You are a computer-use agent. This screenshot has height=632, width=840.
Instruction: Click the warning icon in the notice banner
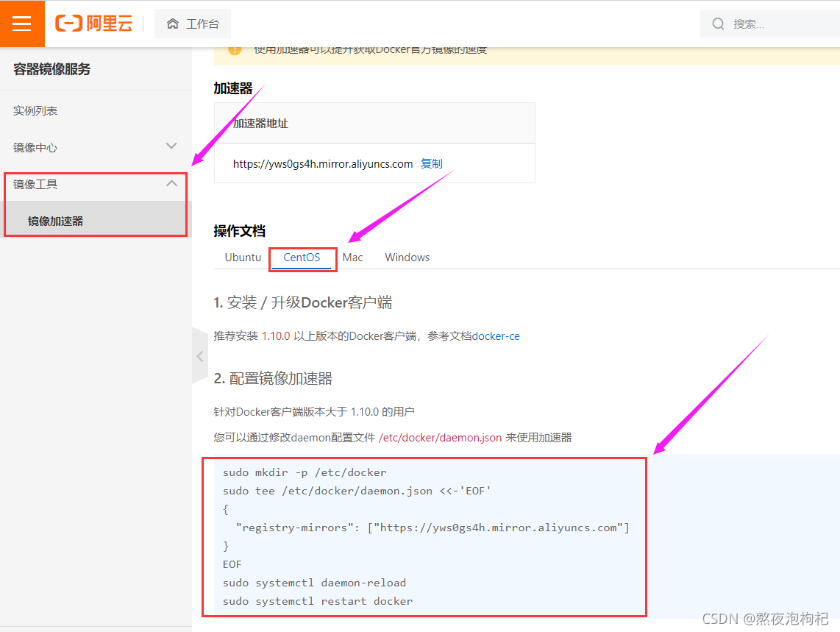point(235,49)
